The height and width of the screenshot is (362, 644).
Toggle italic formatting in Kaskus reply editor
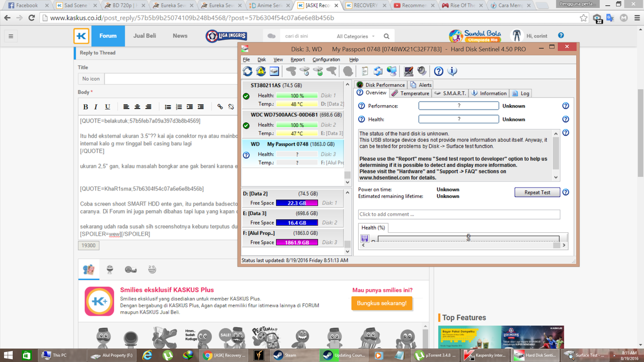click(x=97, y=107)
